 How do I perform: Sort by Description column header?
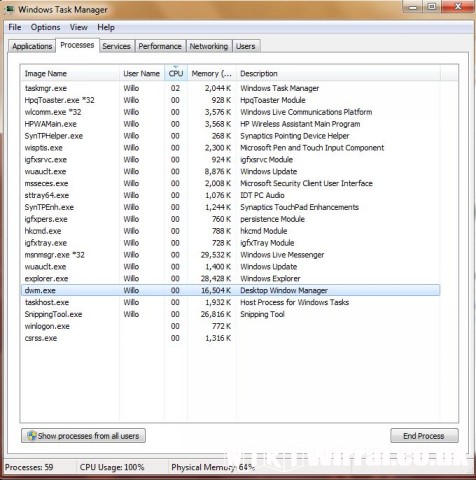[x=338, y=73]
